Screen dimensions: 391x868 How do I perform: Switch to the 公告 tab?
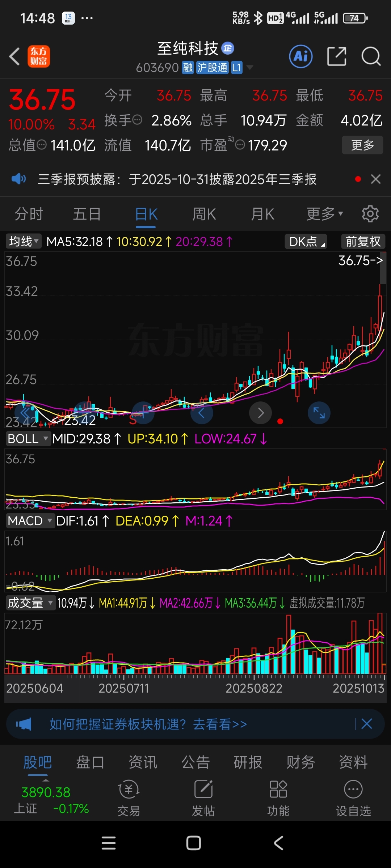(x=195, y=762)
